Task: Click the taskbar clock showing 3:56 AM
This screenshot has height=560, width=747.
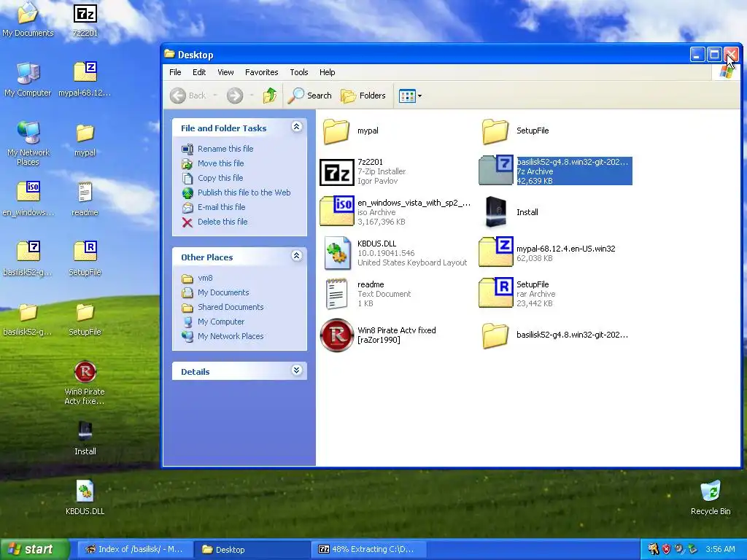Action: coord(720,549)
